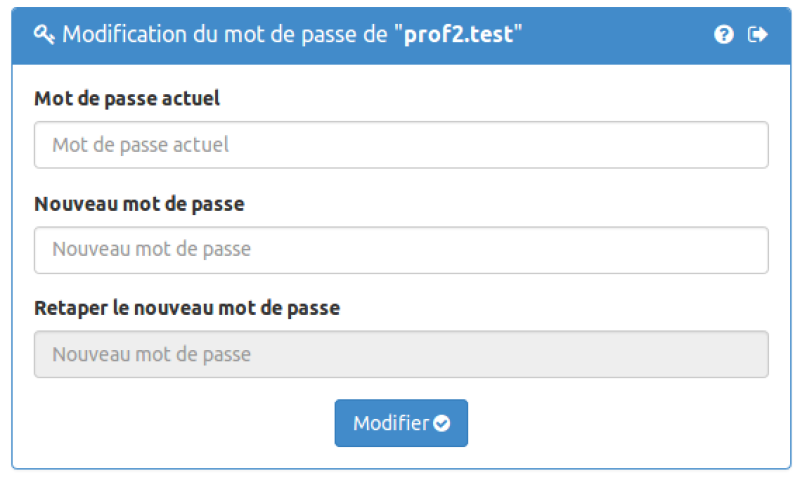Screen dimensions: 800x478
Task: Click the word "Modification" in the header
Action: [124, 35]
